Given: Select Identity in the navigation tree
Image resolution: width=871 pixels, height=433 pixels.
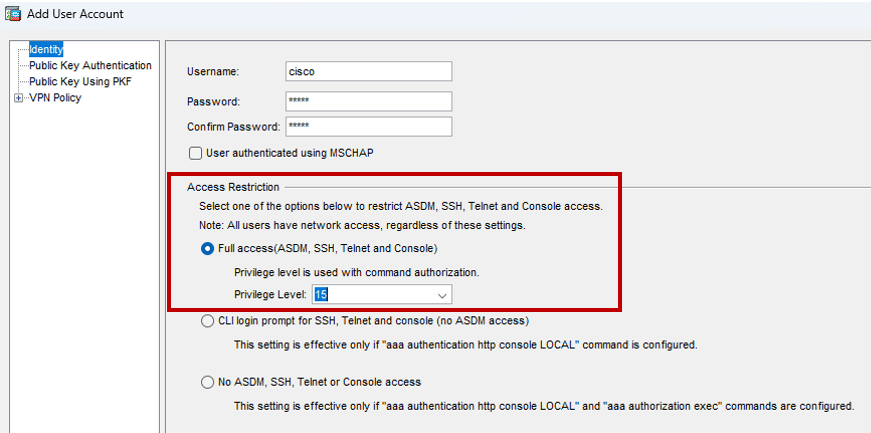Looking at the screenshot, I should [x=46, y=49].
